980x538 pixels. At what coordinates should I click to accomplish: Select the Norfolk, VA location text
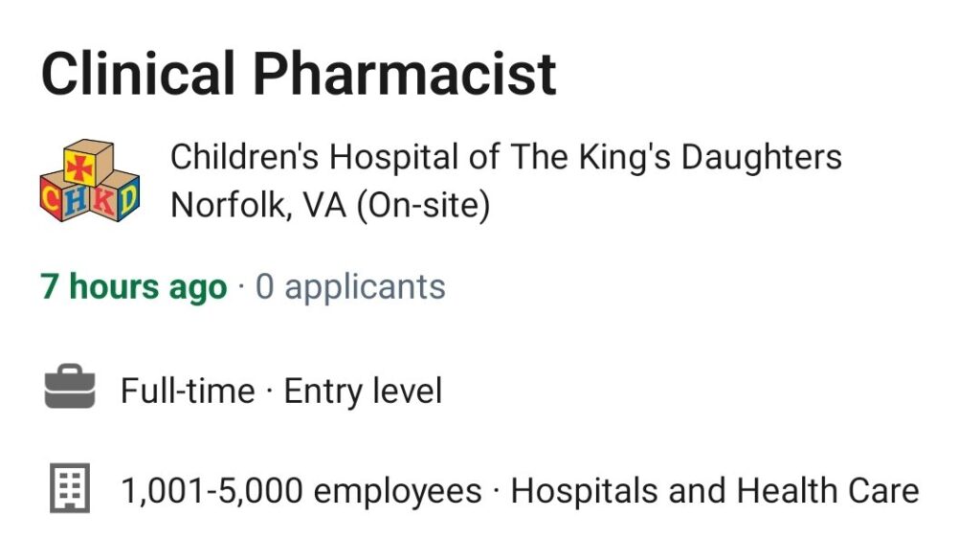point(258,205)
